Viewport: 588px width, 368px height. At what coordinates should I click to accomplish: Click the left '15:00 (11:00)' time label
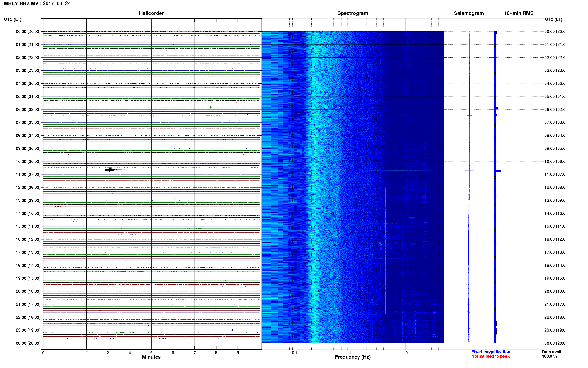pos(28,226)
